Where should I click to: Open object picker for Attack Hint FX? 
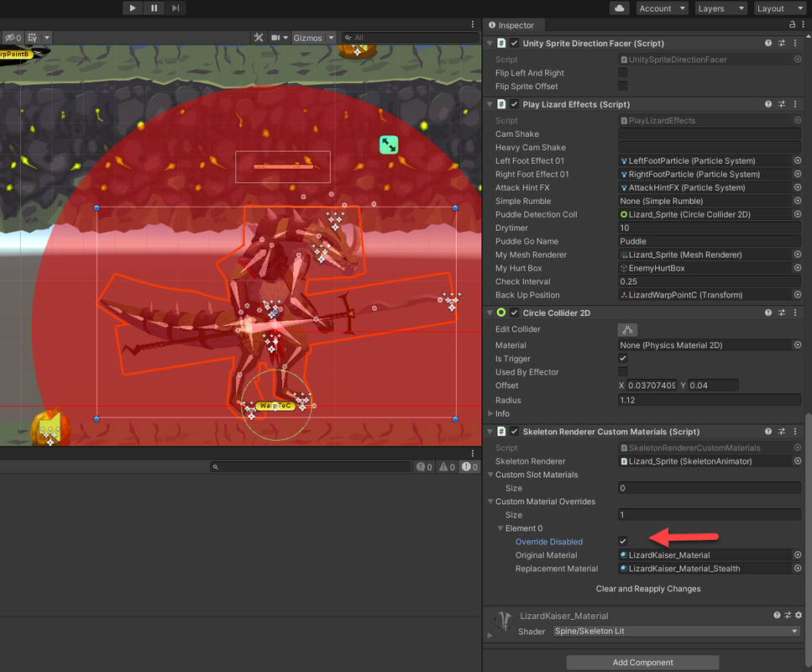pyautogui.click(x=798, y=187)
